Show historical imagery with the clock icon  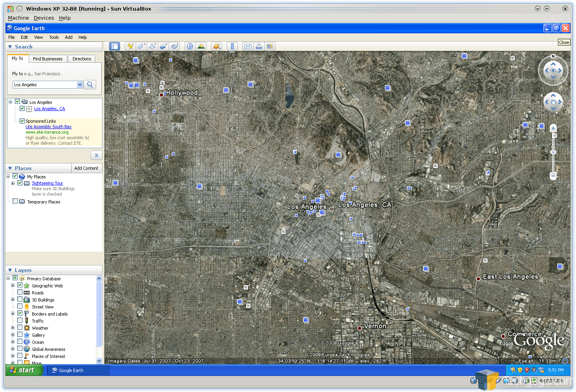pyautogui.click(x=190, y=46)
